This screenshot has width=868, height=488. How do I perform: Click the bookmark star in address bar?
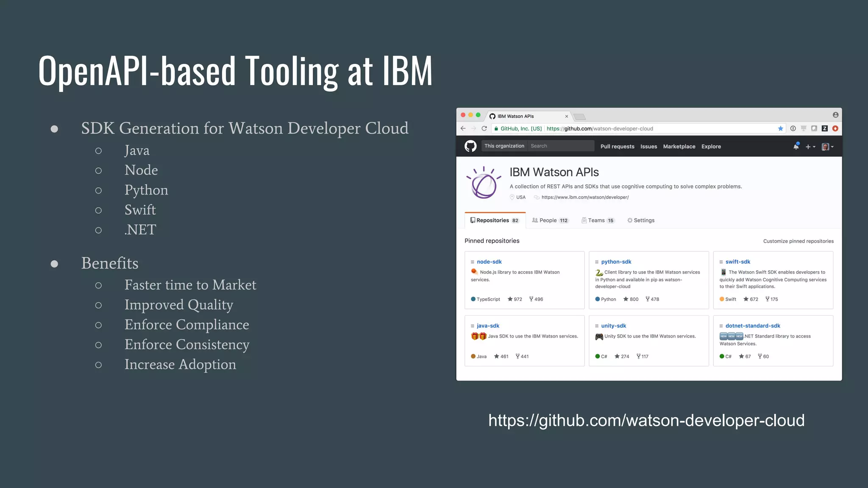(781, 128)
